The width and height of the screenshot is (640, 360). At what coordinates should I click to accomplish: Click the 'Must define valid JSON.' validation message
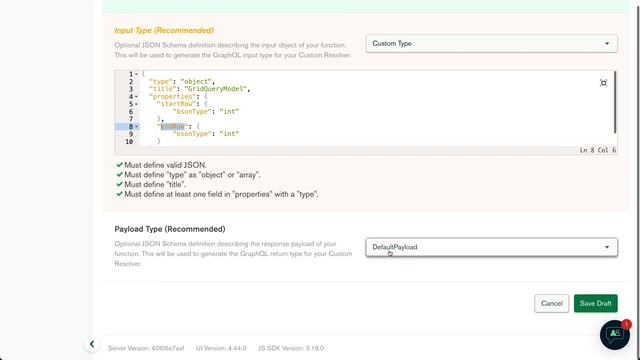(x=165, y=165)
